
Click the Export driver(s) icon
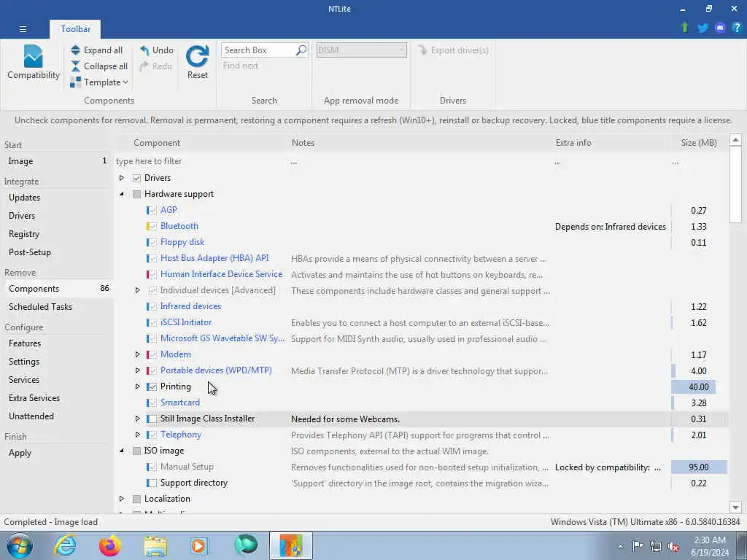click(422, 50)
